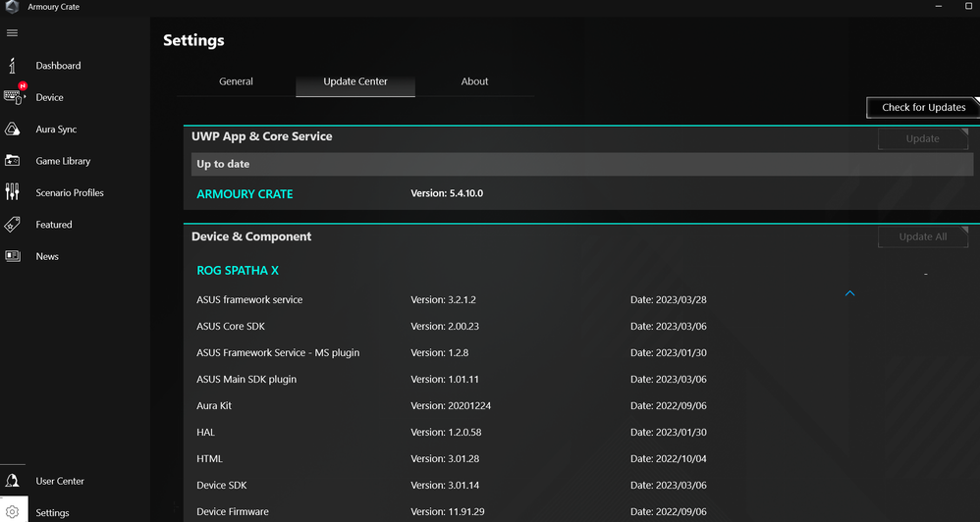Click ROG SPATHA X heading
This screenshot has height=522, width=980.
click(x=238, y=271)
